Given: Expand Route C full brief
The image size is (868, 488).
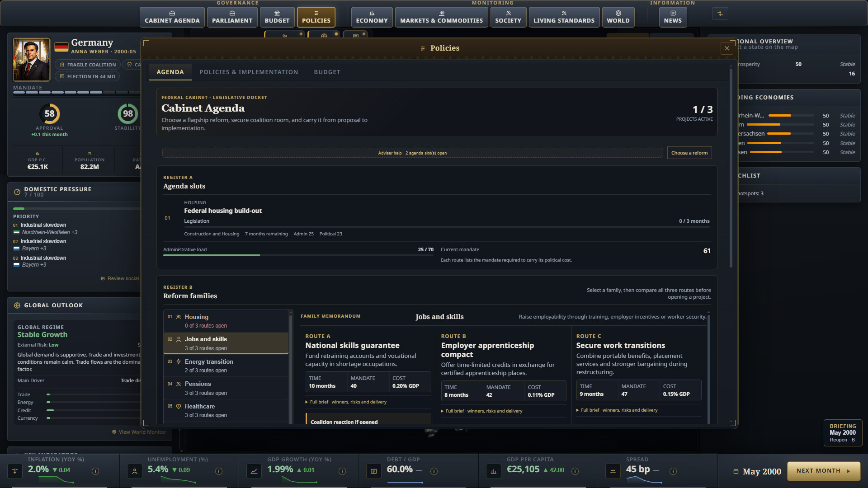Looking at the screenshot, I should pyautogui.click(x=617, y=410).
